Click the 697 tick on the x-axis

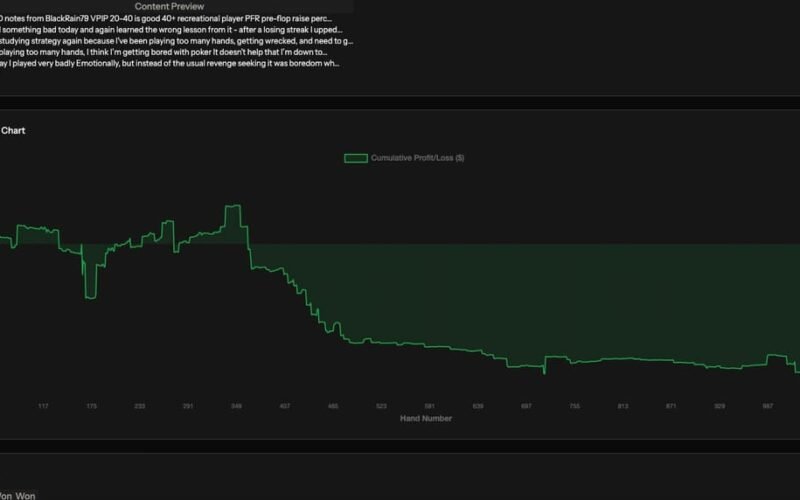526,406
